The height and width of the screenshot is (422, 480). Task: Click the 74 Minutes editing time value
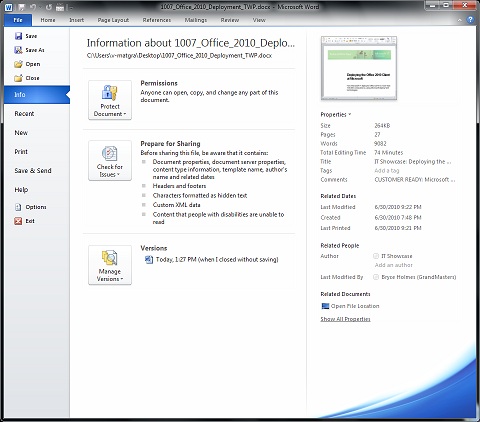click(x=389, y=153)
